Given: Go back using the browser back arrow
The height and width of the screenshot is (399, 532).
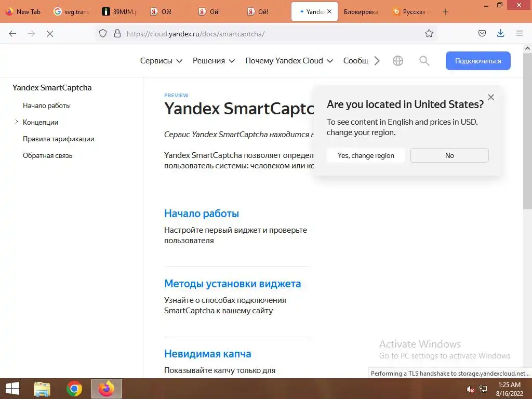Looking at the screenshot, I should pos(12,34).
